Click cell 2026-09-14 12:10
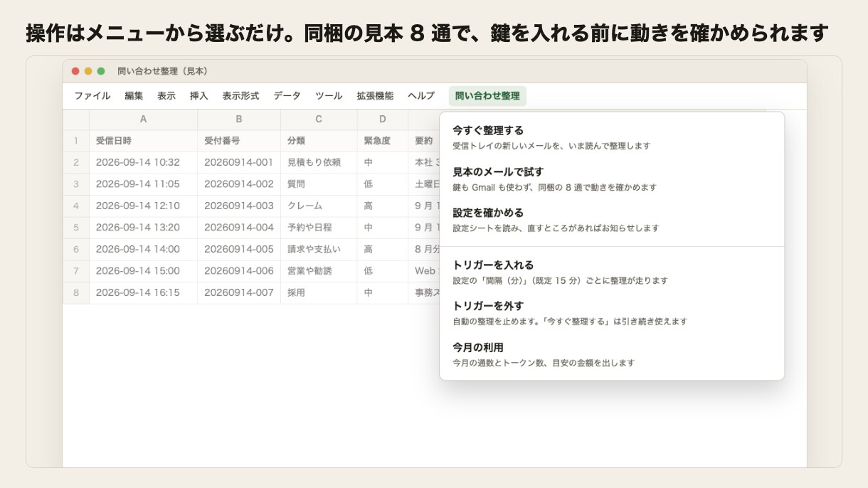Image resolution: width=868 pixels, height=488 pixels. click(143, 206)
